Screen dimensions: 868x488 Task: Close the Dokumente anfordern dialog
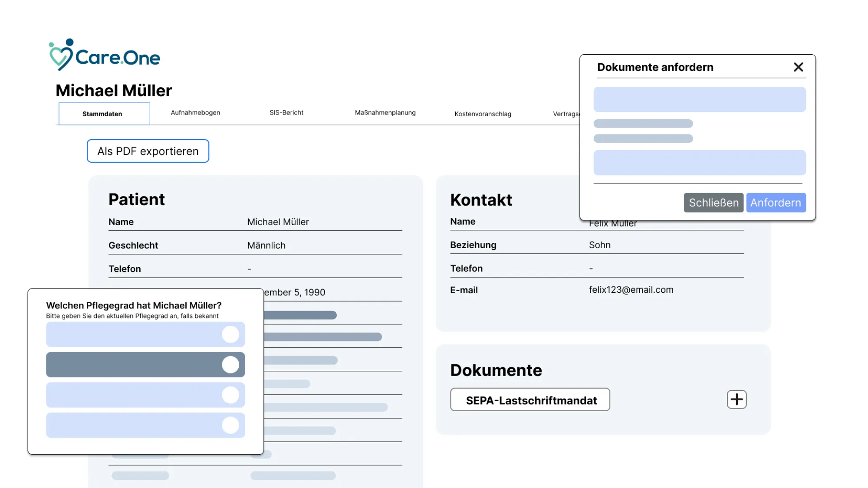click(x=798, y=67)
